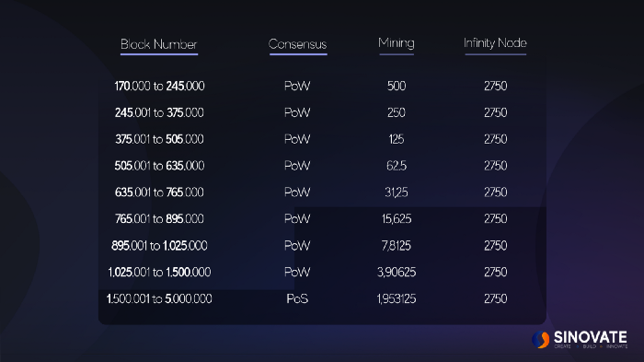Click the 375.001 to 505.000 block range
Image resolution: width=644 pixels, height=362 pixels.
159,139
